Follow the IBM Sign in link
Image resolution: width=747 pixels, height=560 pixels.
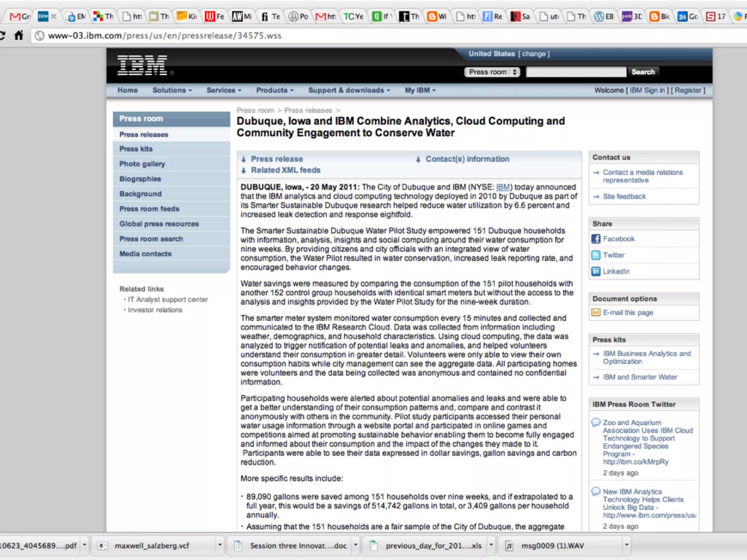pos(647,90)
